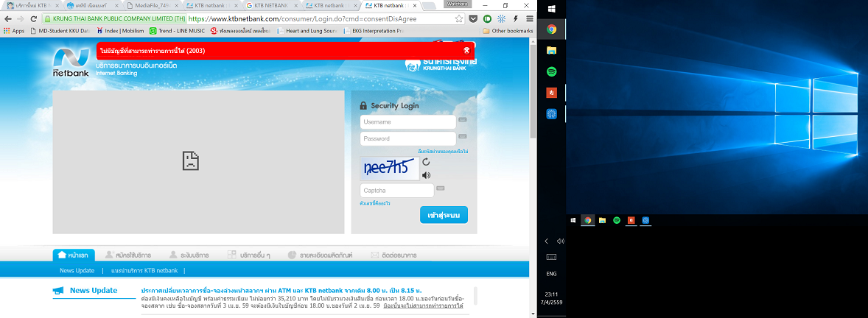Screen dimensions: 868x318
Task: Click the ตัวเลขนี้คืออะไร help link
Action: click(375, 203)
